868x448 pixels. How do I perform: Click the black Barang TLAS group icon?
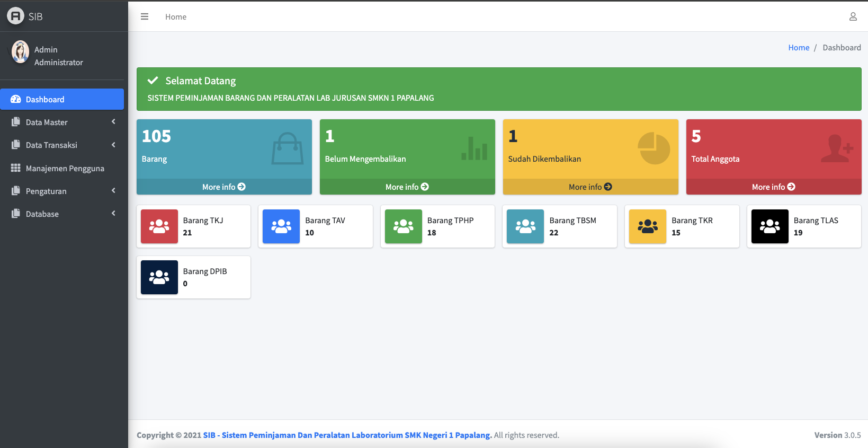coord(769,226)
